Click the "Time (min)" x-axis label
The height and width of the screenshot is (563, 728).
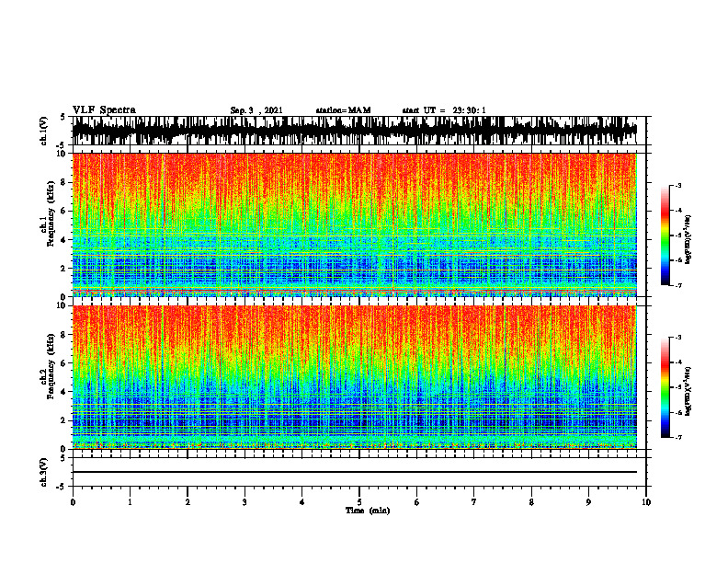[x=368, y=511]
